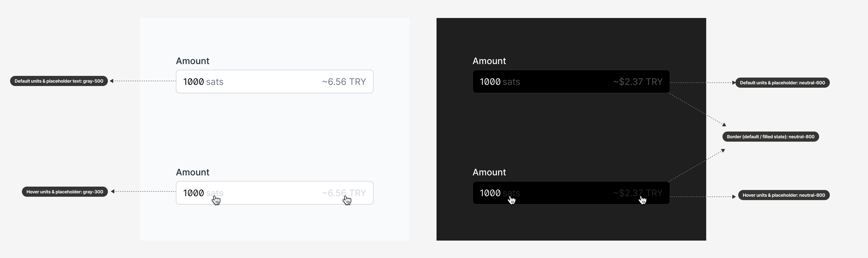Click the 'Hover units & placeholder: gray-300' pill
The image size is (868, 258).
pos(65,192)
